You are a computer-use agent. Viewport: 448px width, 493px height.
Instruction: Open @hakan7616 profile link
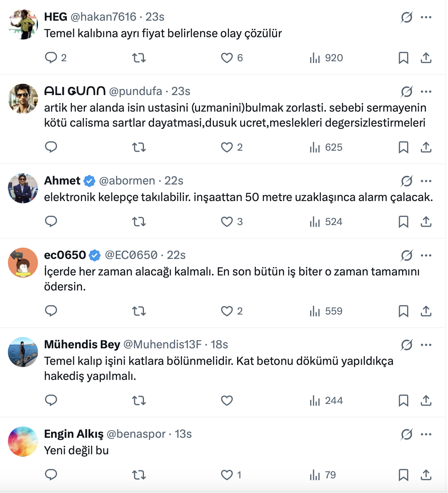click(x=103, y=17)
